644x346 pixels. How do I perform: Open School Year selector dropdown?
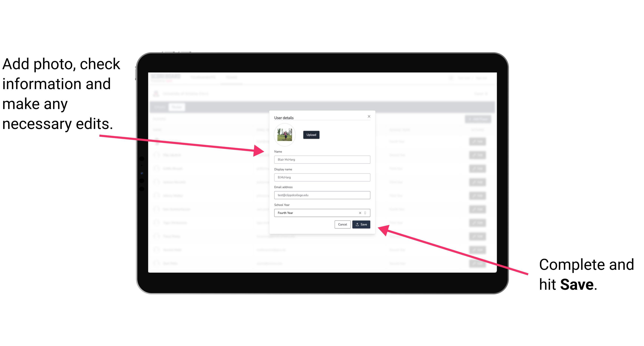click(x=366, y=213)
